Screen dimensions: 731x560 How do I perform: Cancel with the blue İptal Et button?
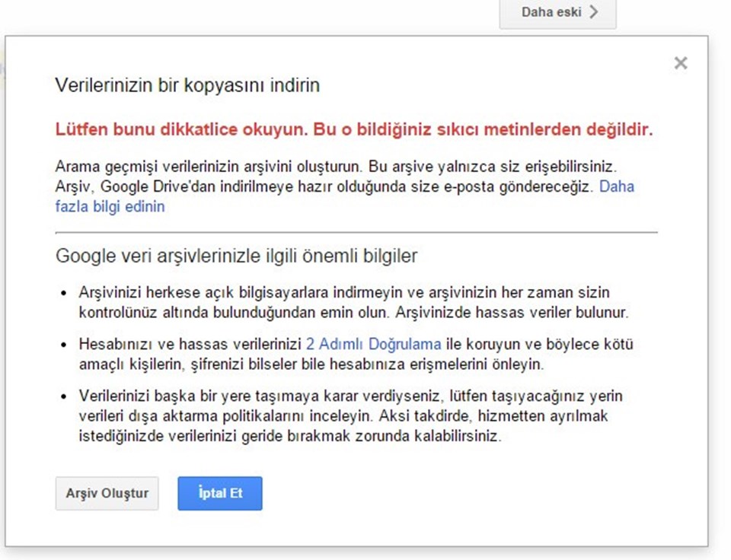click(x=220, y=493)
